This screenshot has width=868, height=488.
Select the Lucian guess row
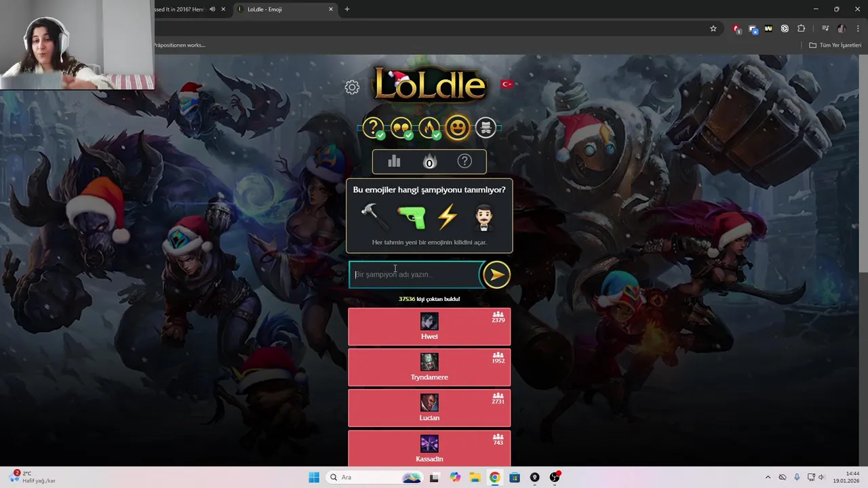[429, 408]
